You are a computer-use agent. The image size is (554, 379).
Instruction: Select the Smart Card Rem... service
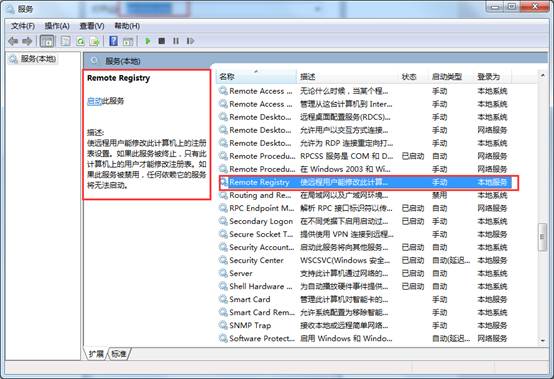262,312
